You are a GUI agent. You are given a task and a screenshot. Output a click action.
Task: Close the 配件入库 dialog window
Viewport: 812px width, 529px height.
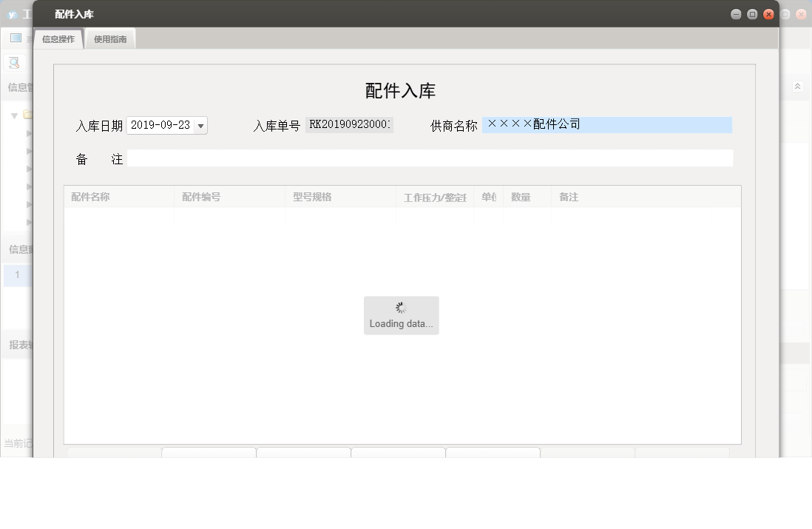769,13
